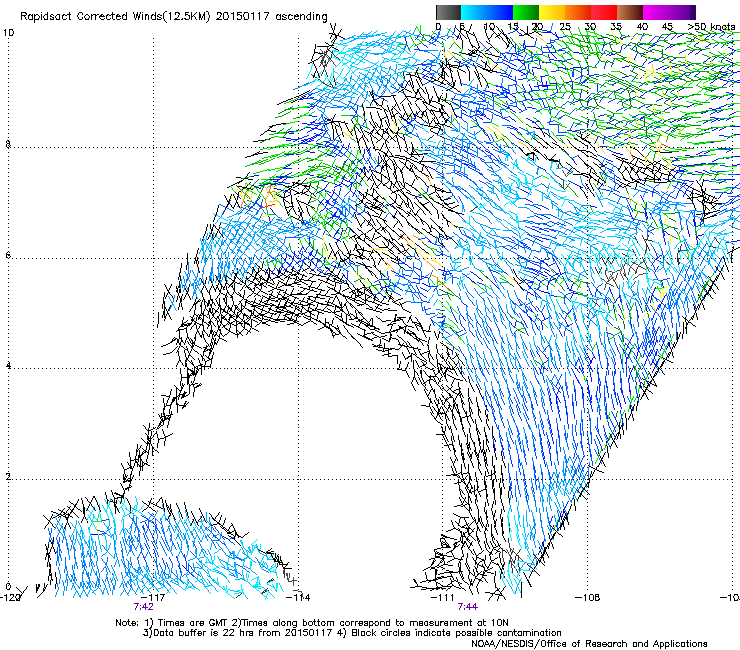The image size is (740, 650).
Task: Click the '>50 knots' legend label
Action: (711, 27)
